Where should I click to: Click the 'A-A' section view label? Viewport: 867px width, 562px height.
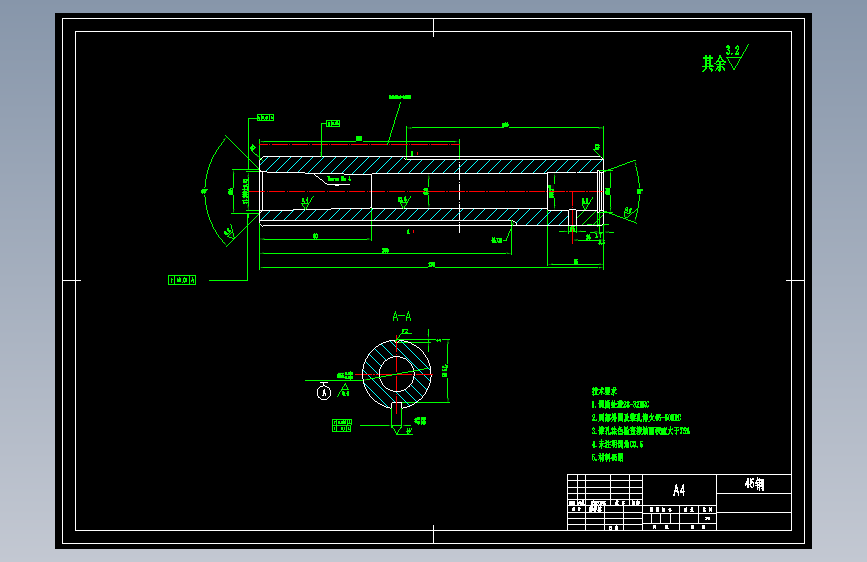[402, 316]
